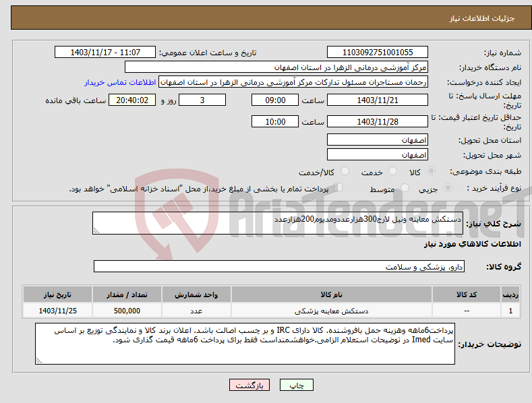Click remaining time field 20:40:02

[132, 100]
